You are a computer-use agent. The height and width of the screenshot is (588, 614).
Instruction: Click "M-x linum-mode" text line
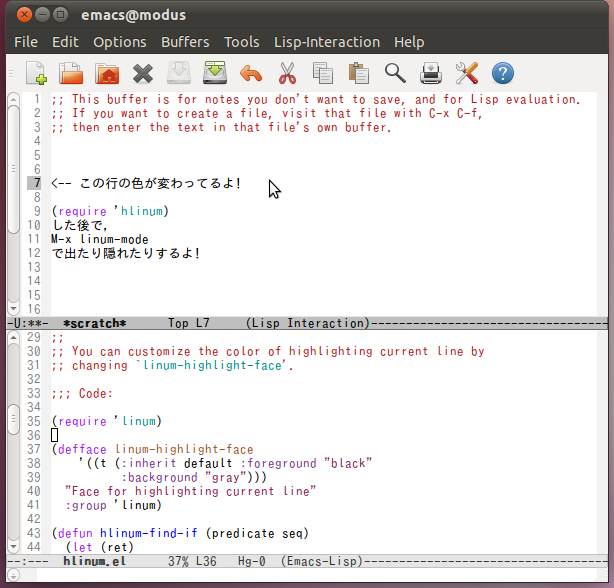(100, 239)
